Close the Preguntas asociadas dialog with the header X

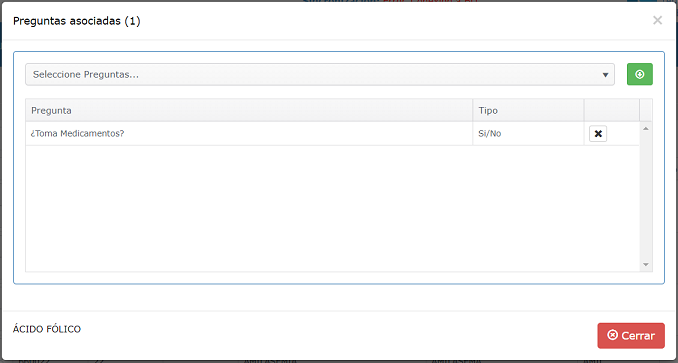coord(657,20)
